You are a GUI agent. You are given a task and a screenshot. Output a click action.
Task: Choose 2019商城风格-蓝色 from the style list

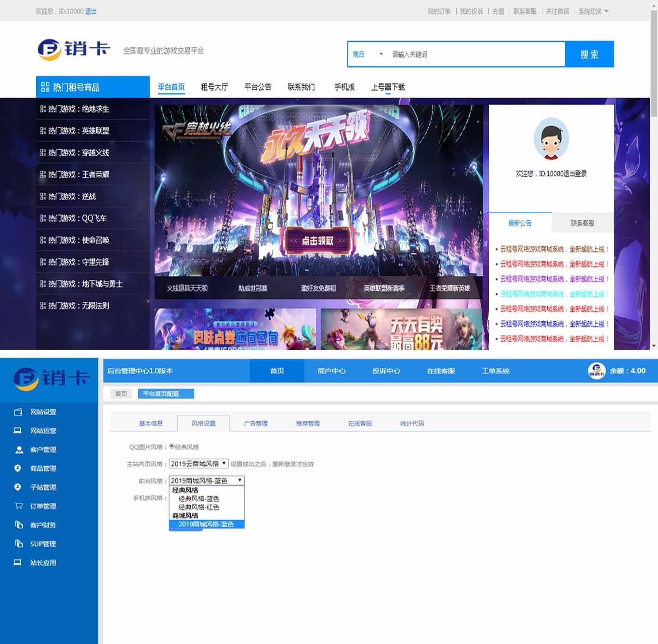click(x=206, y=523)
